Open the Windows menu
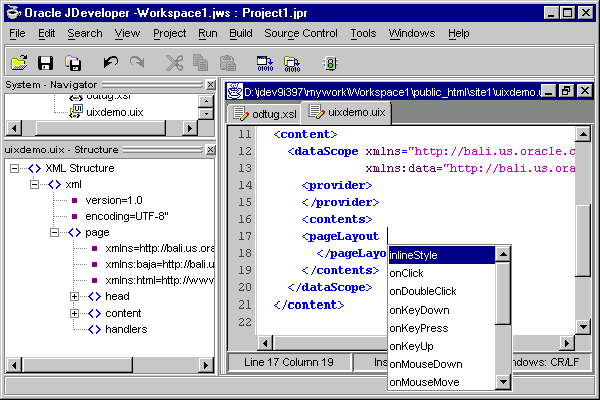This screenshot has width=600, height=400. [412, 33]
